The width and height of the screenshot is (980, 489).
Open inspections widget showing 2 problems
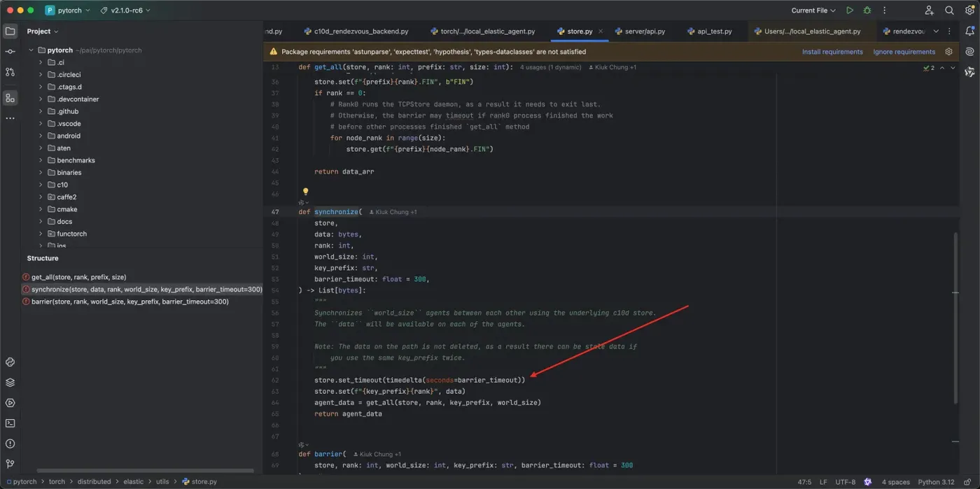tap(929, 68)
